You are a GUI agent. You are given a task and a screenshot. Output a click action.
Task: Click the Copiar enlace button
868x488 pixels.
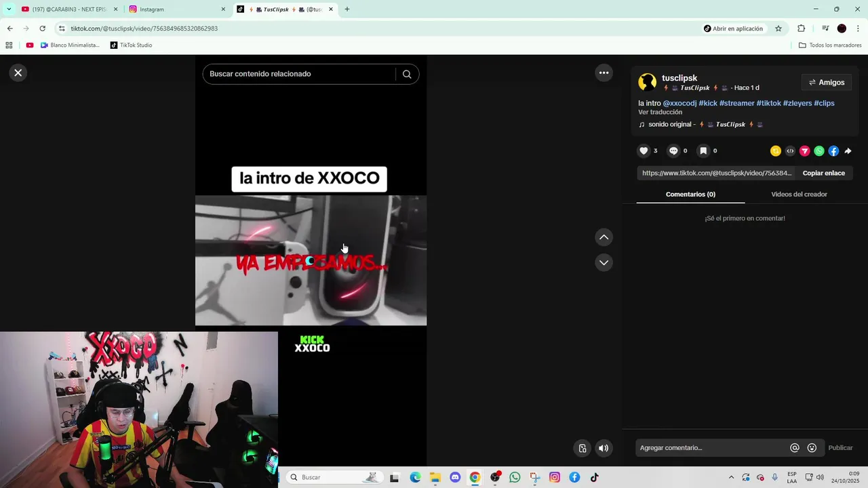823,173
